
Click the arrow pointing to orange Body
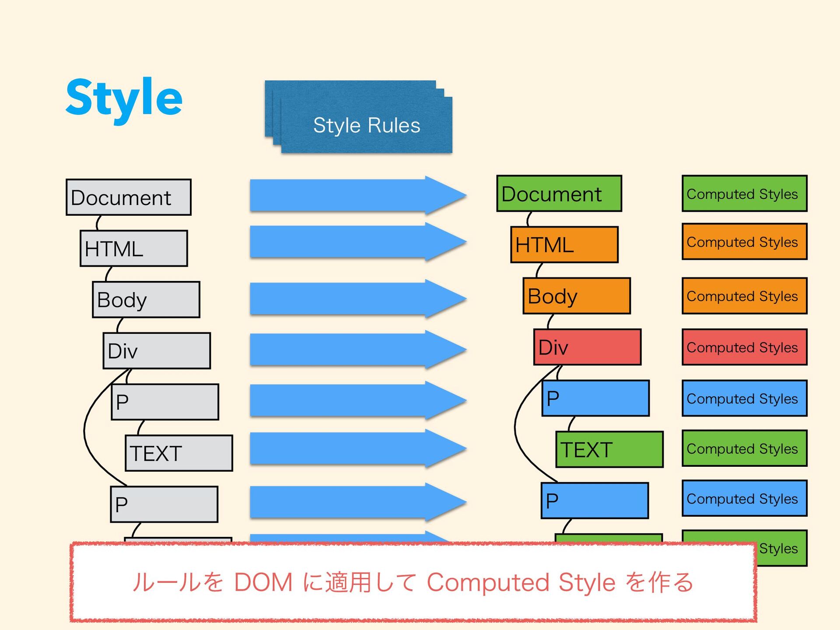358,298
